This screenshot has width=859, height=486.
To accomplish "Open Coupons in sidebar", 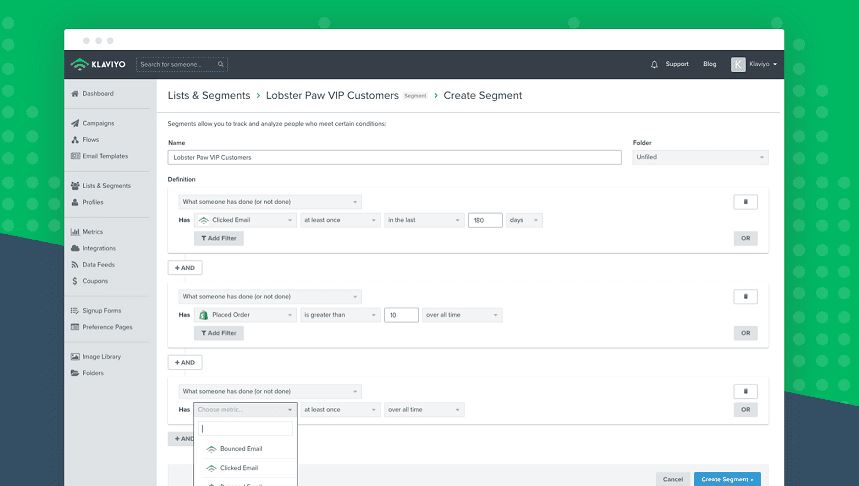I will 95,281.
